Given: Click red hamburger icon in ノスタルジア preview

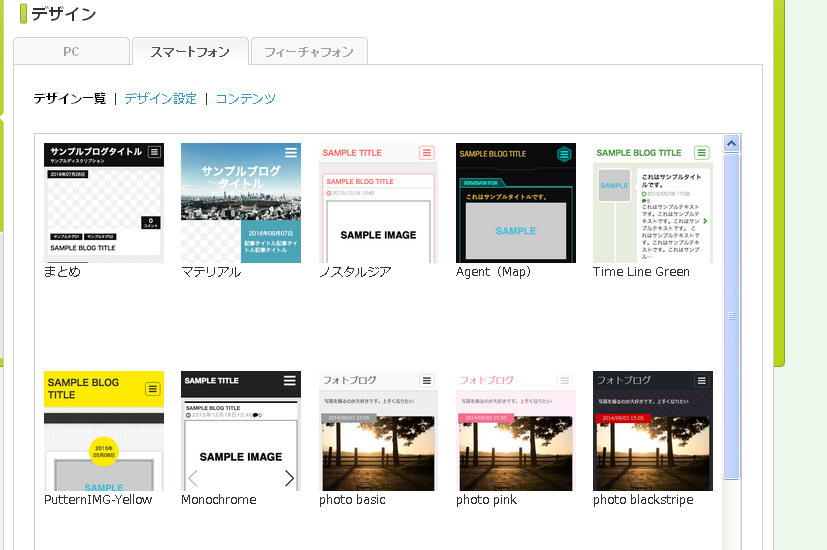Looking at the screenshot, I should [427, 153].
